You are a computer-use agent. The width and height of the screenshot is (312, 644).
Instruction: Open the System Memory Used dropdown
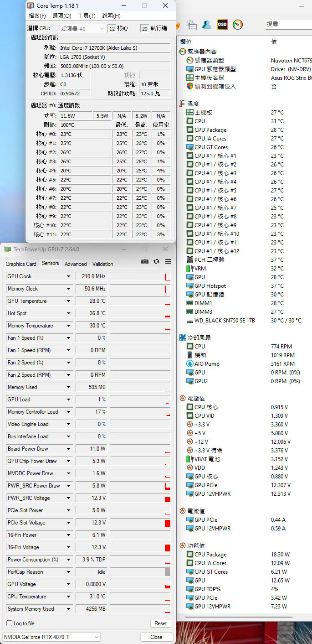[68, 609]
